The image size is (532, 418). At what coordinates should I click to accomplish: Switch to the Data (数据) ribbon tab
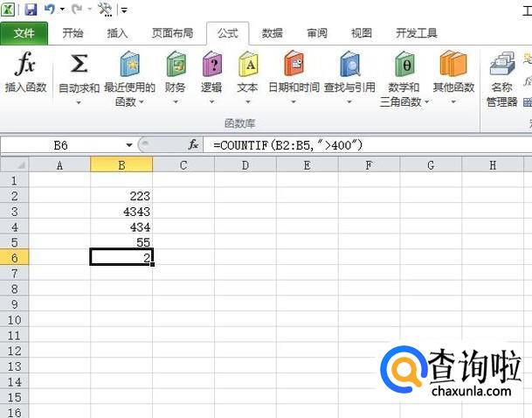click(x=272, y=33)
